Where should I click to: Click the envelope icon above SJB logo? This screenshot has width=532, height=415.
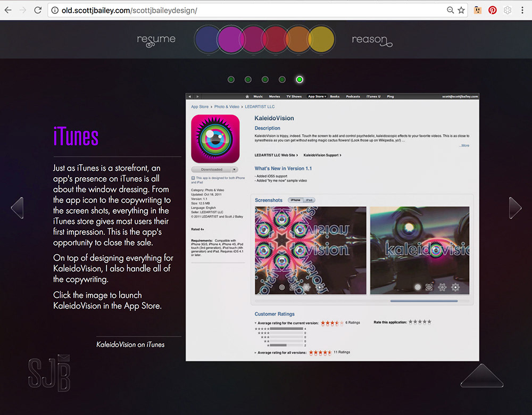pyautogui.click(x=63, y=358)
